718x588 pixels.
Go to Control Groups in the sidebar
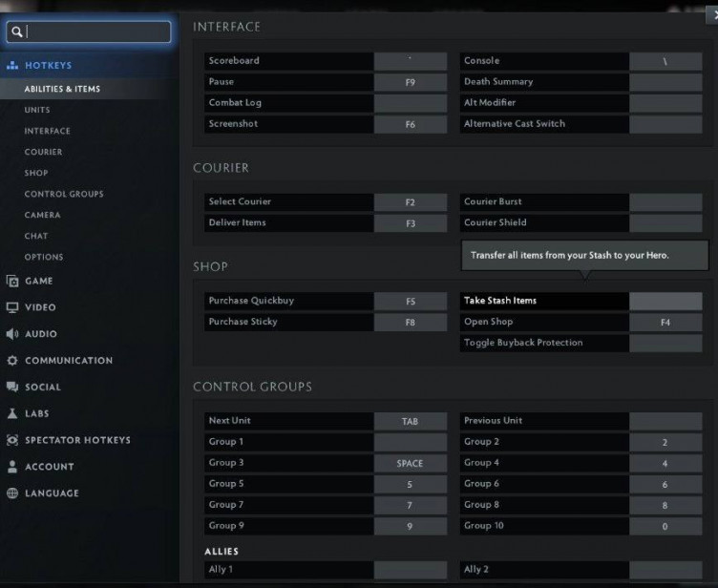tap(64, 194)
